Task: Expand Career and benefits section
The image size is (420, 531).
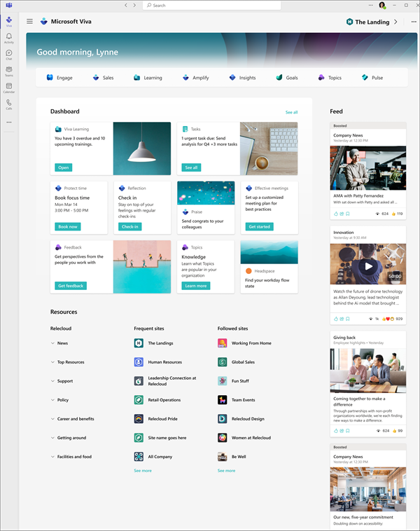Action: (52, 419)
